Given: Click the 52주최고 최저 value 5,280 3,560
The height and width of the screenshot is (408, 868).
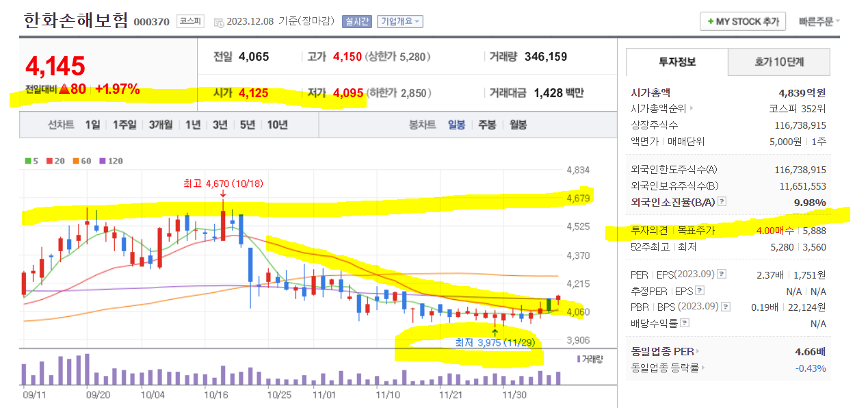Looking at the screenshot, I should pyautogui.click(x=797, y=246).
